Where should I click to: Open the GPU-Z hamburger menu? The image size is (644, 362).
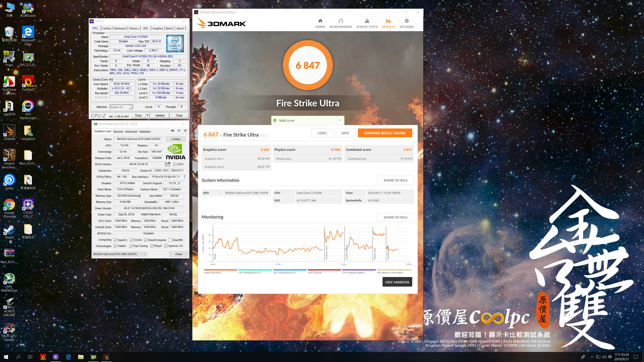[185, 131]
